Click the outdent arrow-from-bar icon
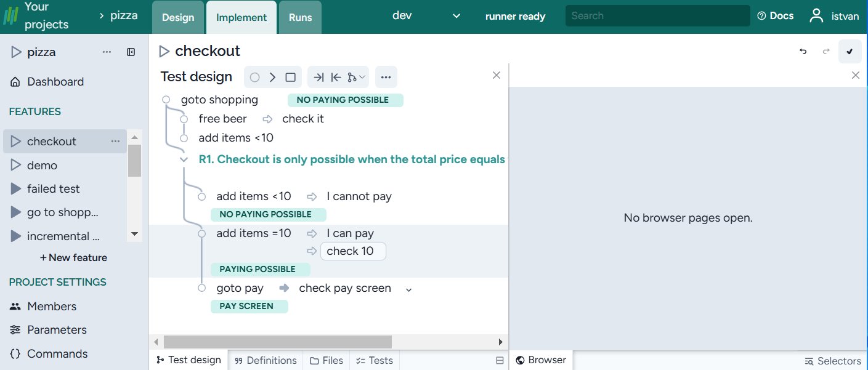868x370 pixels. pyautogui.click(x=336, y=78)
